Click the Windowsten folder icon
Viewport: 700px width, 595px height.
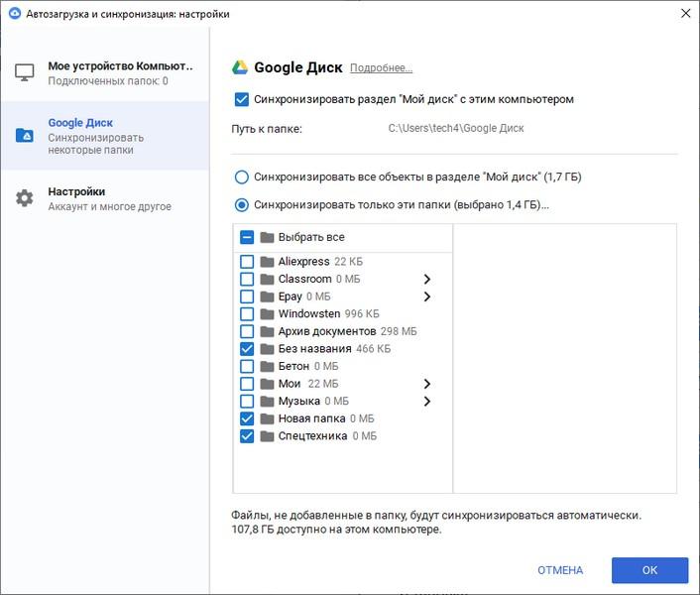tap(267, 313)
